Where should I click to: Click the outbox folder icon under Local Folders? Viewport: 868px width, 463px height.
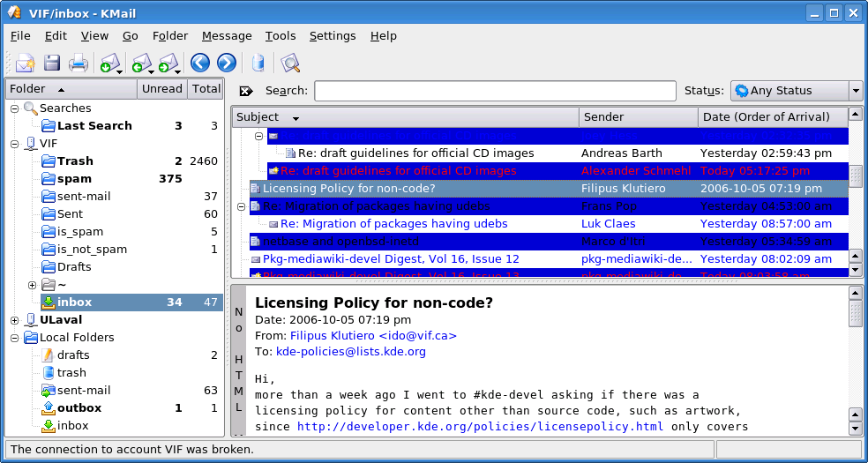[x=49, y=408]
